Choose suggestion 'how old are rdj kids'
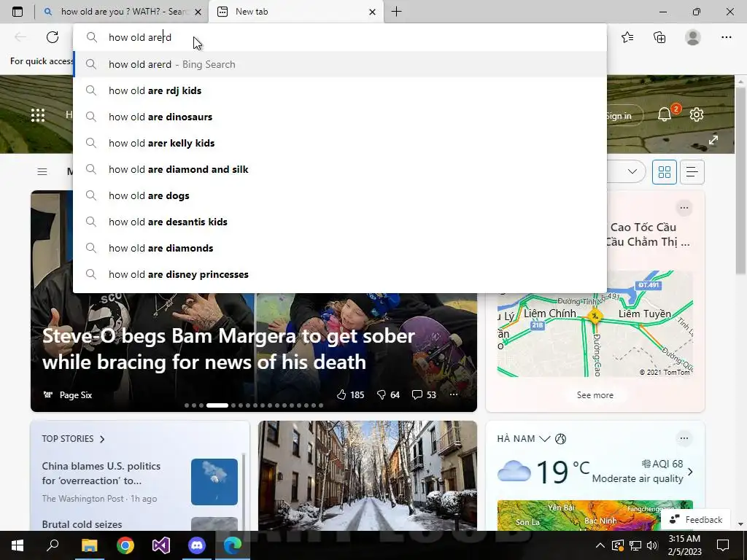Image resolution: width=747 pixels, height=560 pixels. point(340,90)
